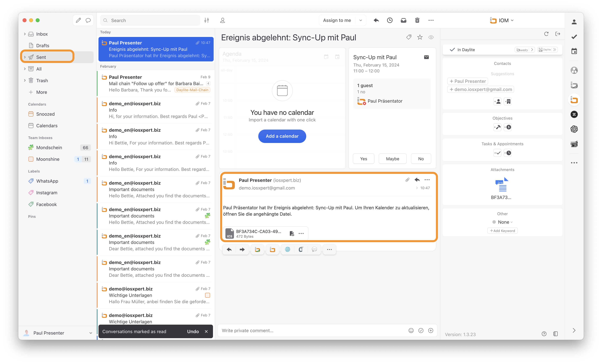Dismiss the Conversations marked as read toast
This screenshot has width=602, height=364.
click(206, 331)
